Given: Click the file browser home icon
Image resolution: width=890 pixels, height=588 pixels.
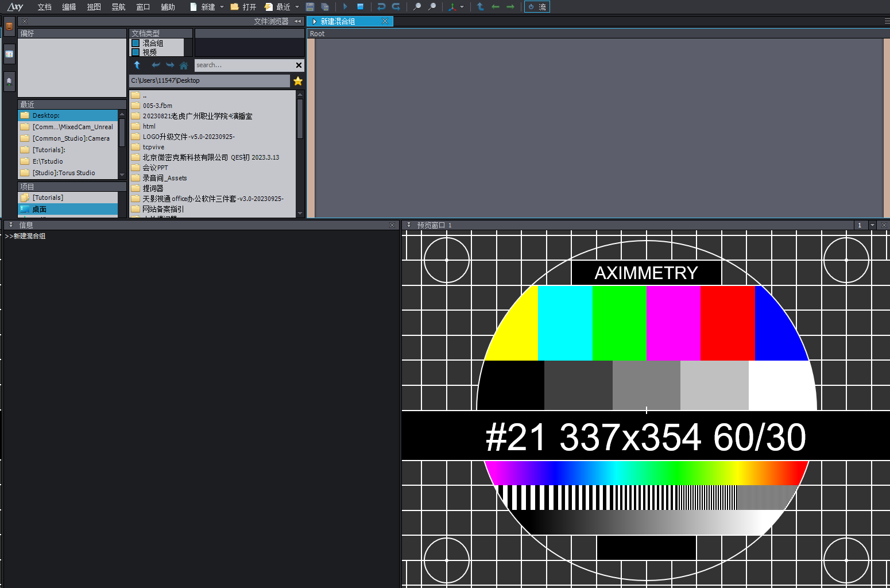Looking at the screenshot, I should pyautogui.click(x=184, y=65).
